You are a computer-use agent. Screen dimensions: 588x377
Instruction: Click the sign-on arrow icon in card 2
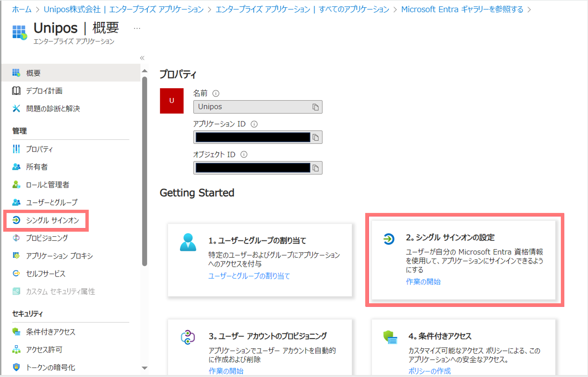[x=389, y=239]
